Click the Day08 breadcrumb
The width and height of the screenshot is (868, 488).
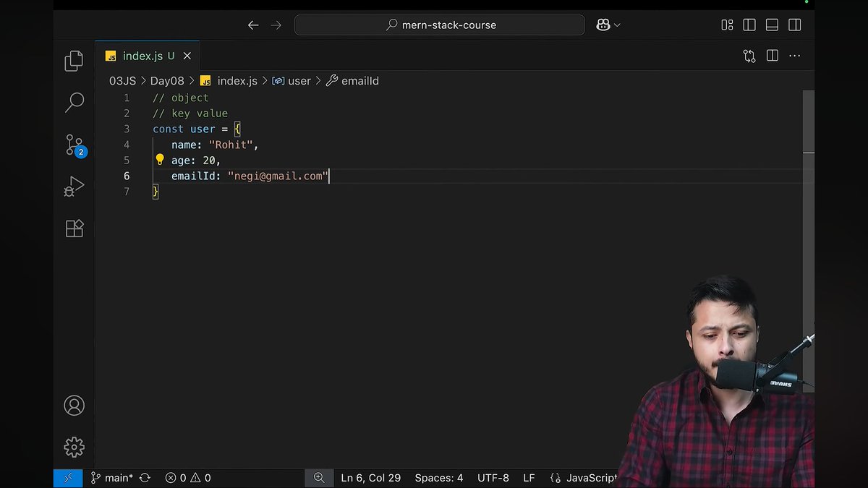[x=167, y=81]
